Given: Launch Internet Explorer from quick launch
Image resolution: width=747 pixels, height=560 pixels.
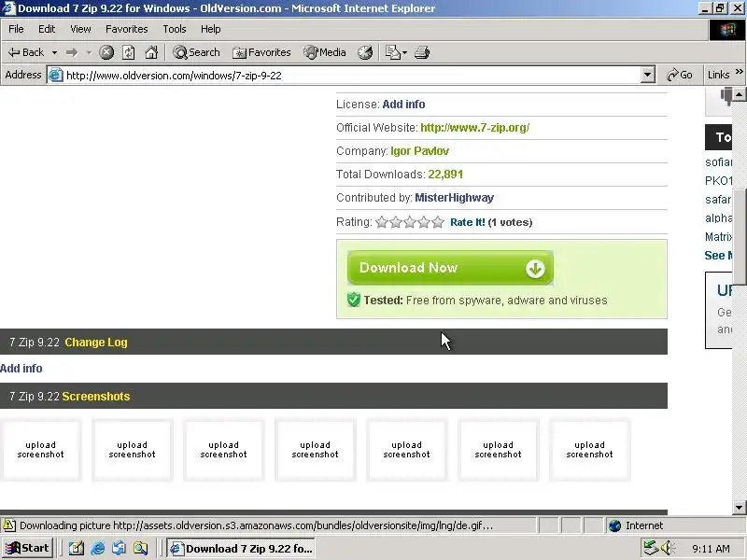Looking at the screenshot, I should tap(97, 549).
